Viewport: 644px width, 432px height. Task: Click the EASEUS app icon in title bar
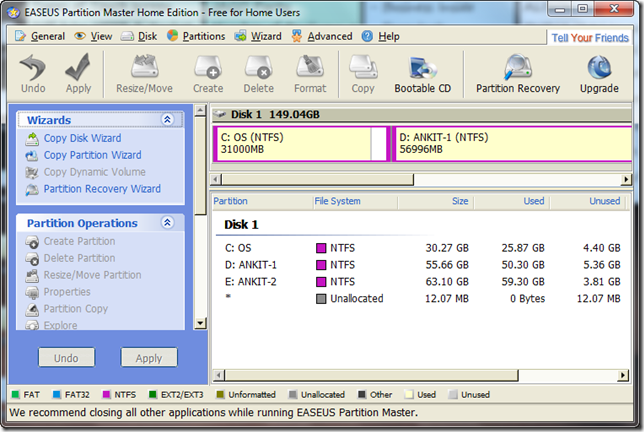pos(14,13)
